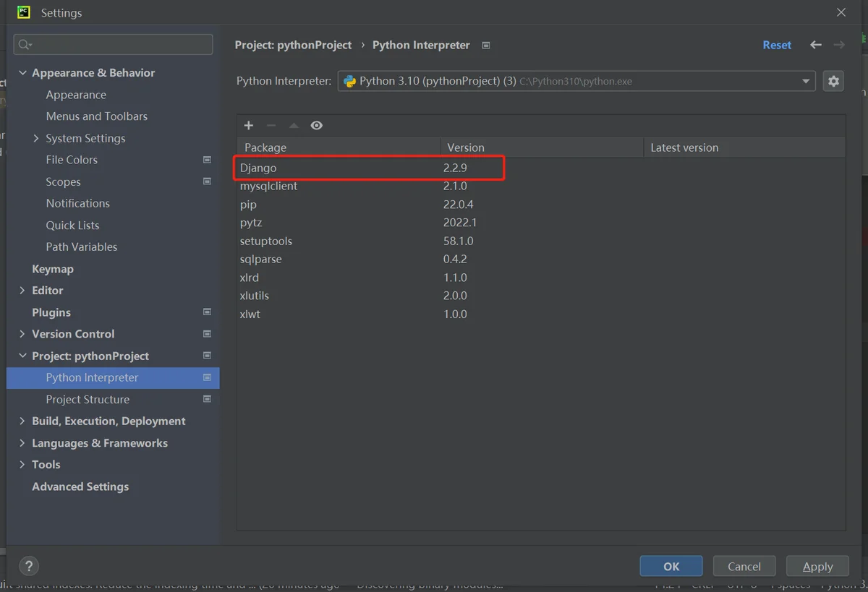Select the xlutils package row
The image size is (868, 592).
click(x=541, y=296)
